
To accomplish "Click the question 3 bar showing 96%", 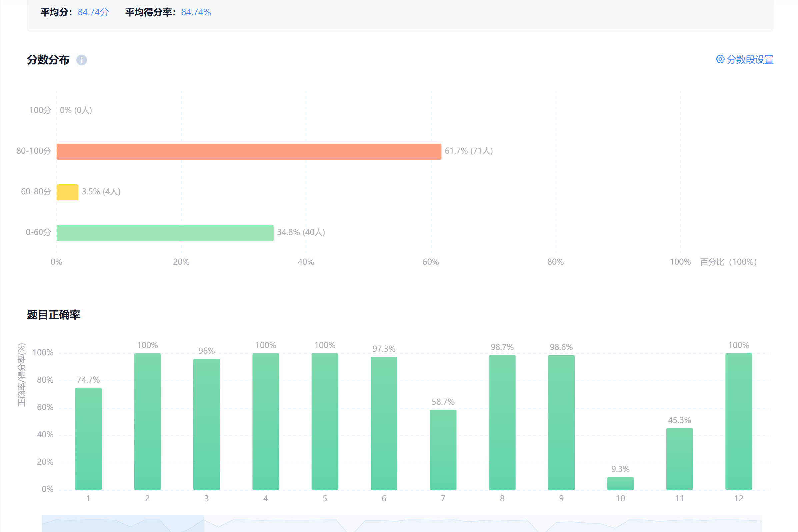I will click(x=206, y=424).
